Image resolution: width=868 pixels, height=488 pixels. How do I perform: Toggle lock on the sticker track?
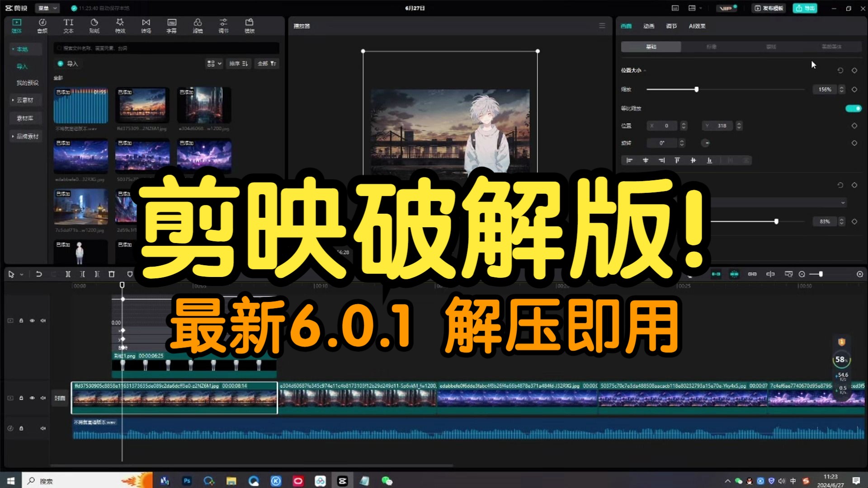pyautogui.click(x=21, y=320)
